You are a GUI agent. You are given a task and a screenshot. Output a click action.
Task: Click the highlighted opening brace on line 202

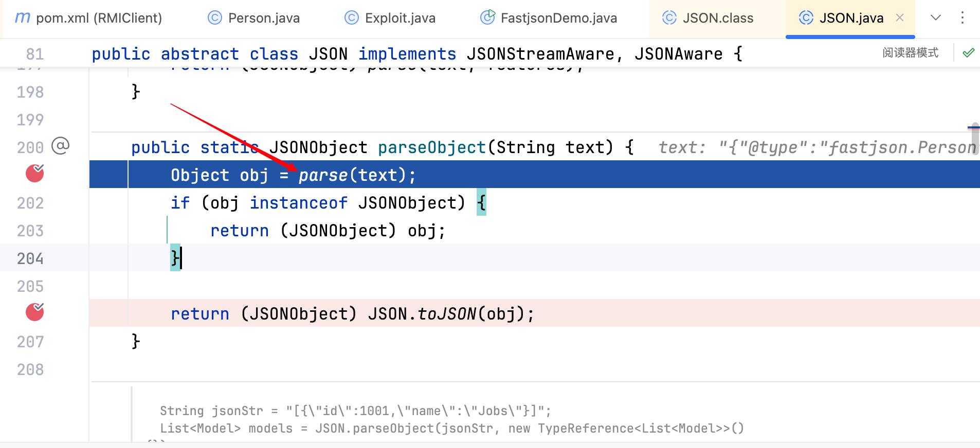coord(481,203)
